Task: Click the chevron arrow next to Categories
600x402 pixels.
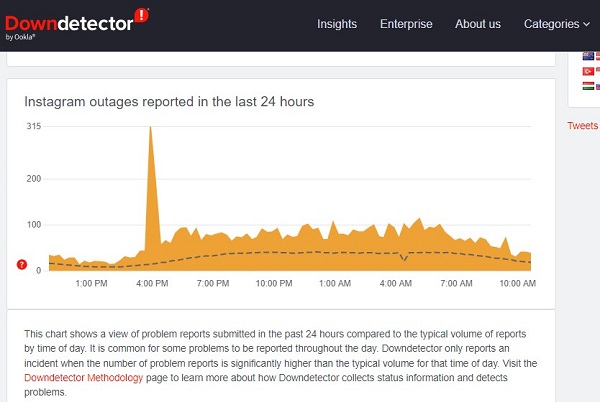Action: (x=586, y=24)
